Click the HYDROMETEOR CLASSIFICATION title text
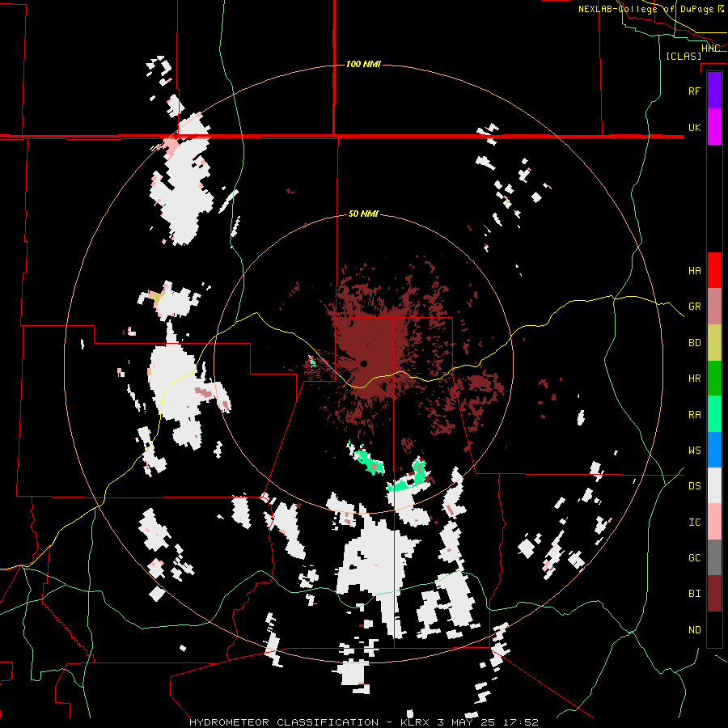728x728 pixels. point(284,722)
